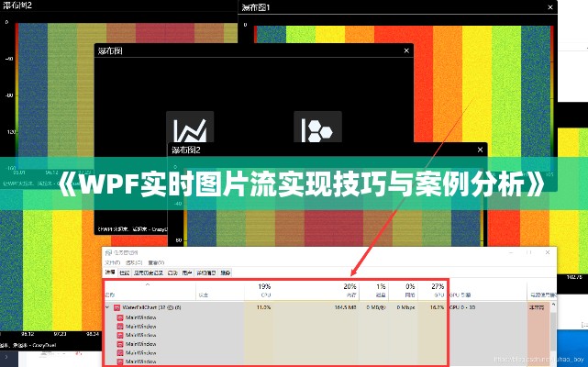588x367 pixels.
Task: Sort by the GPU 引擎 column header
Action: (x=460, y=295)
